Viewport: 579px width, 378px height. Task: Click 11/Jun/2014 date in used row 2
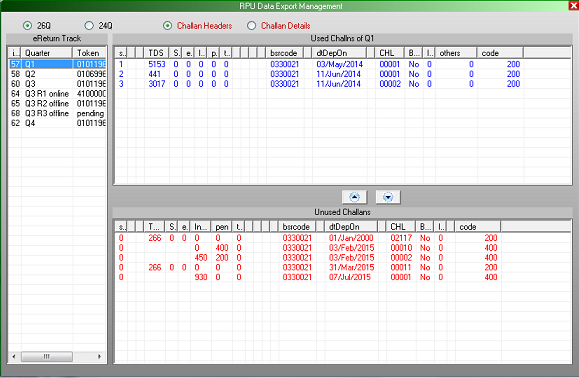click(x=338, y=74)
